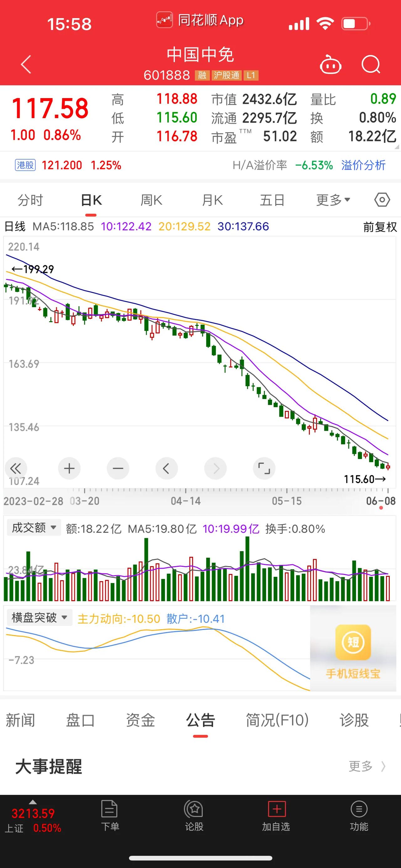
Task: Tap the 散户:-10.41 indicator value
Action: (195, 619)
